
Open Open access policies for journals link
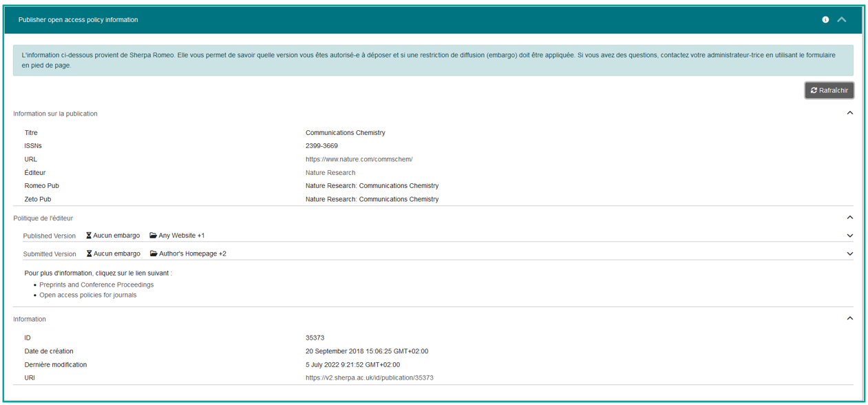[x=87, y=295]
